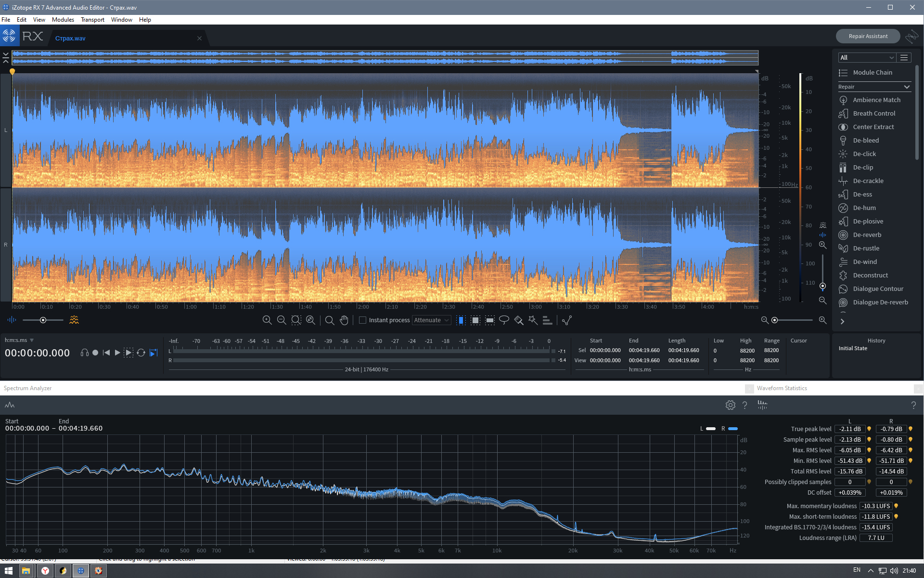Image resolution: width=924 pixels, height=578 pixels.
Task: Open the Transport menu
Action: coord(92,20)
